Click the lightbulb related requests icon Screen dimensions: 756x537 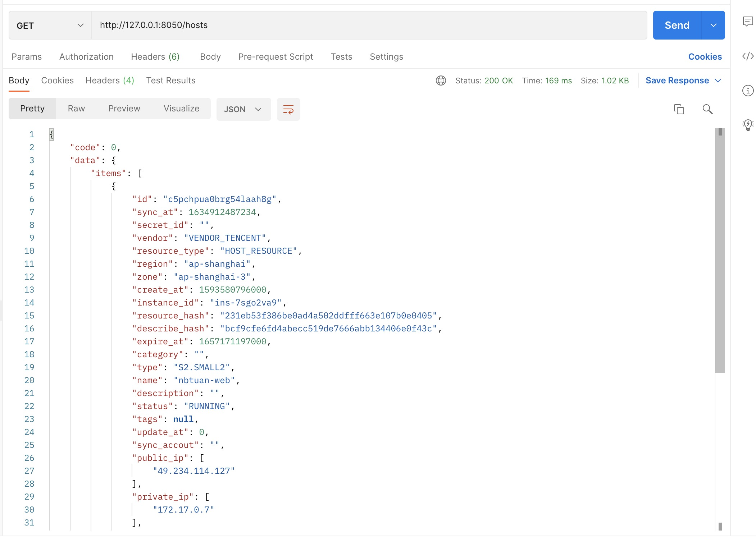coord(748,125)
